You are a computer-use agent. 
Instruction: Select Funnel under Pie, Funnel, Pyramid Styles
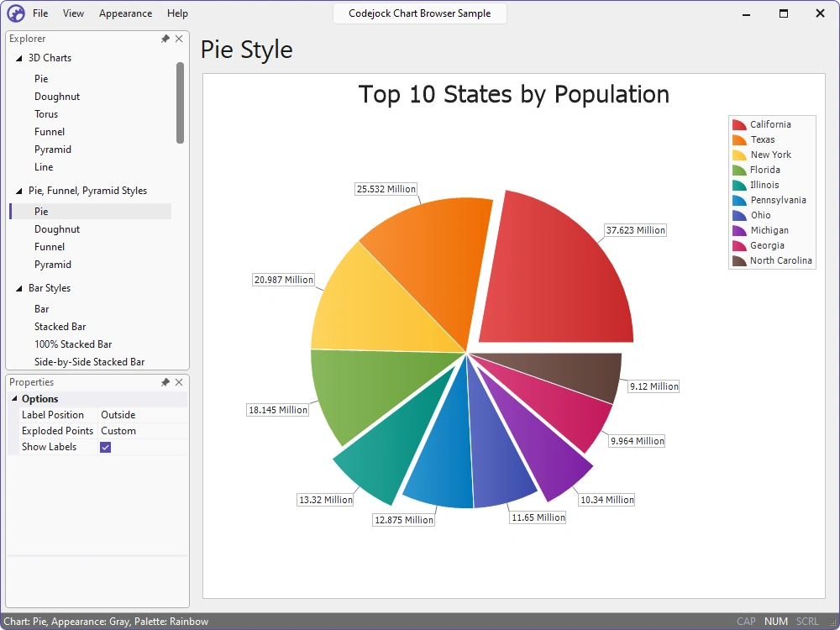click(x=50, y=247)
